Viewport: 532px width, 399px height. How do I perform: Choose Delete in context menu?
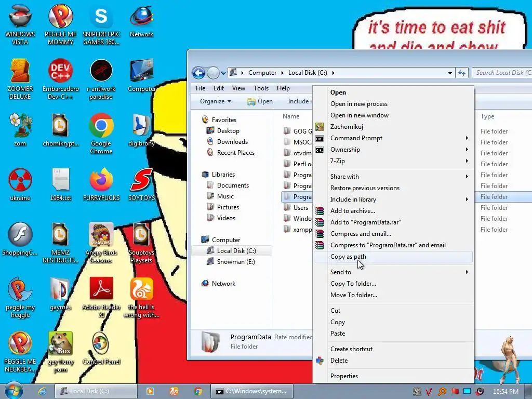click(394, 361)
